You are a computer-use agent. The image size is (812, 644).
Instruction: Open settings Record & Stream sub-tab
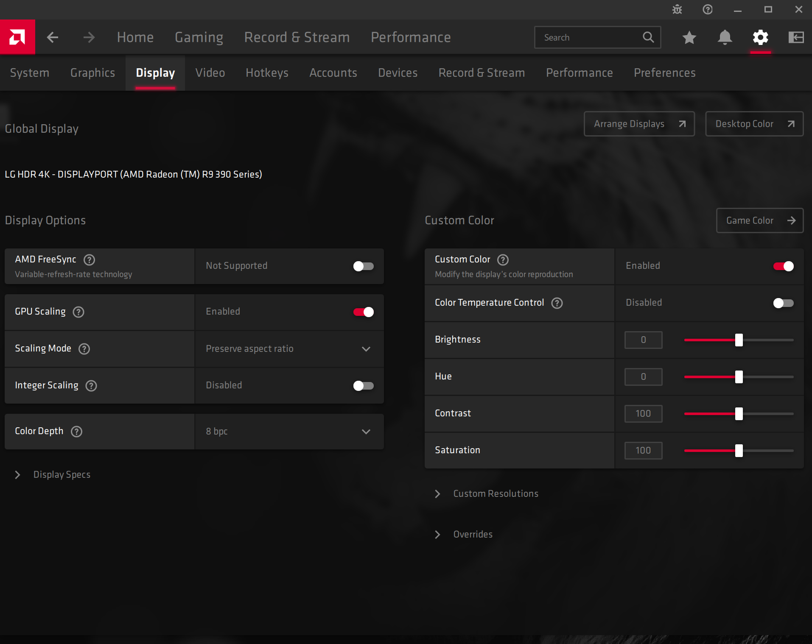point(482,72)
